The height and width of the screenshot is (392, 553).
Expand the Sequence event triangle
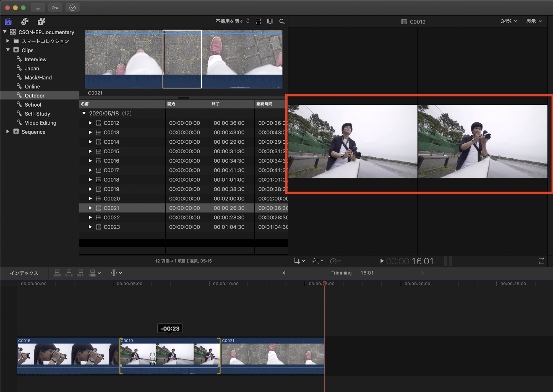(8, 131)
